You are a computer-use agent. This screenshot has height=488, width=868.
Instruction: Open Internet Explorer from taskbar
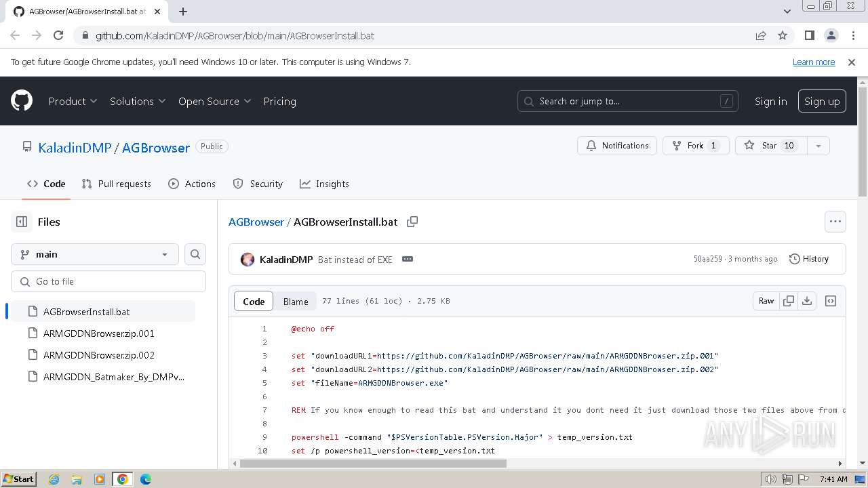tap(54, 479)
